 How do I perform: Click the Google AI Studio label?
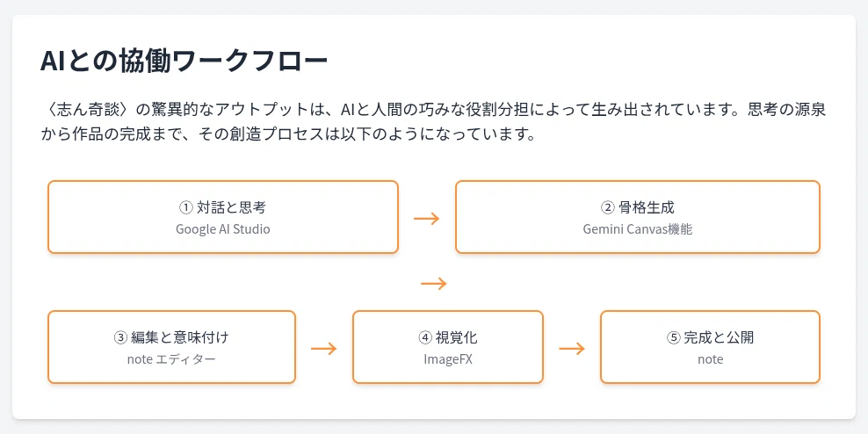tap(223, 229)
